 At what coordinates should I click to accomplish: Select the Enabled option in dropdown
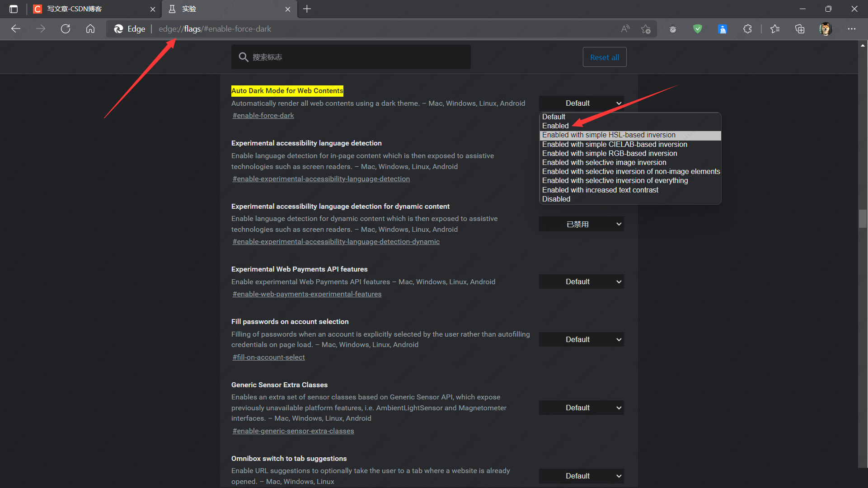click(555, 126)
